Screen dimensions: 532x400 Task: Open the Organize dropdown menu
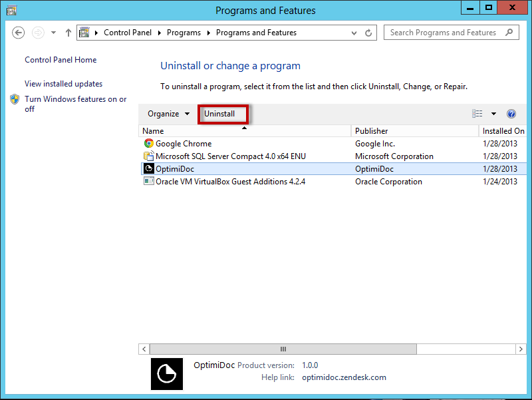coord(168,114)
